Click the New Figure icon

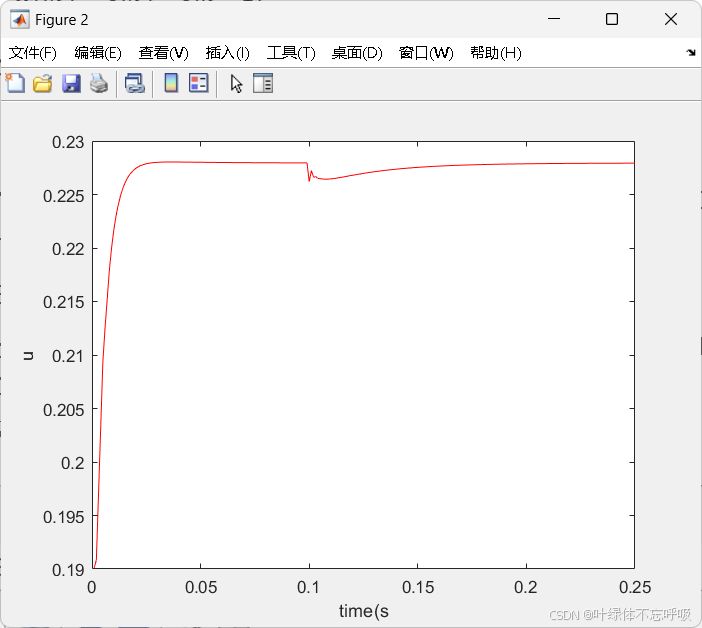pyautogui.click(x=15, y=84)
